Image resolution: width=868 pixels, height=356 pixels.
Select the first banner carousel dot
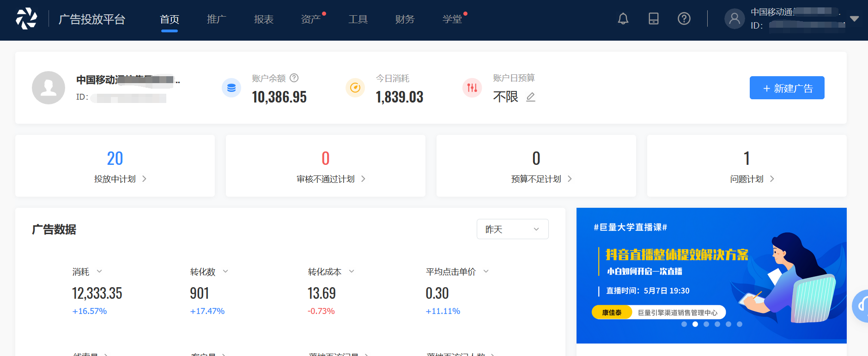click(684, 324)
